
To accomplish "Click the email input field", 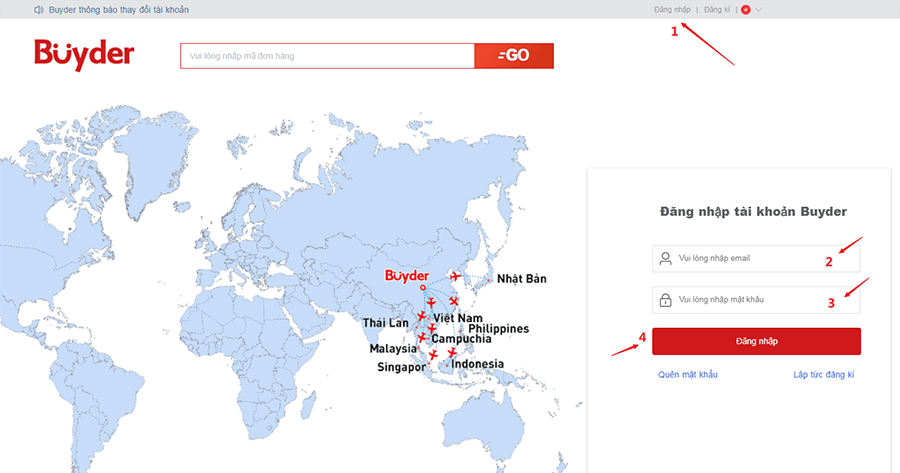I will tap(756, 258).
